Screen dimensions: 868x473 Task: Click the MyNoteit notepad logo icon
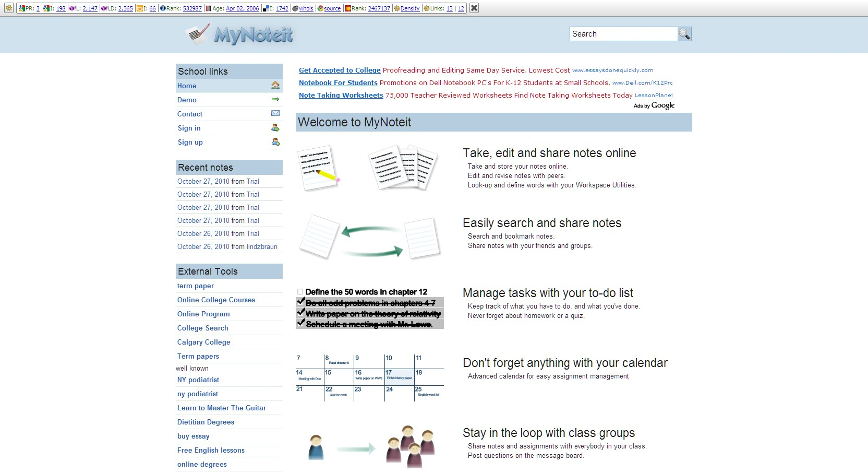(197, 34)
